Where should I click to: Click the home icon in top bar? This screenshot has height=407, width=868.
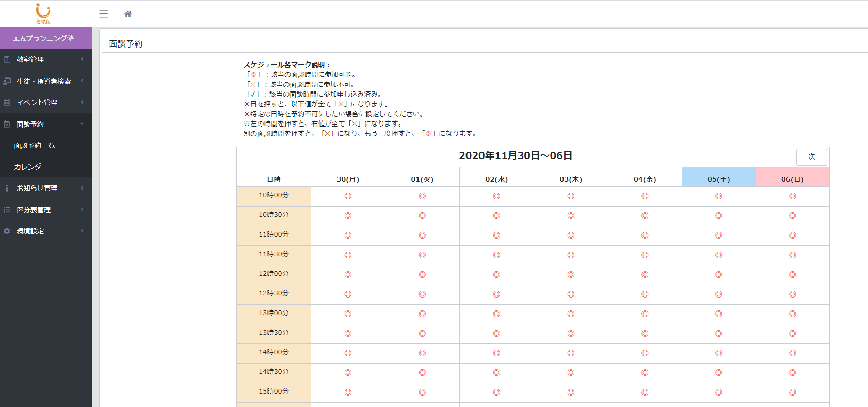coord(128,14)
